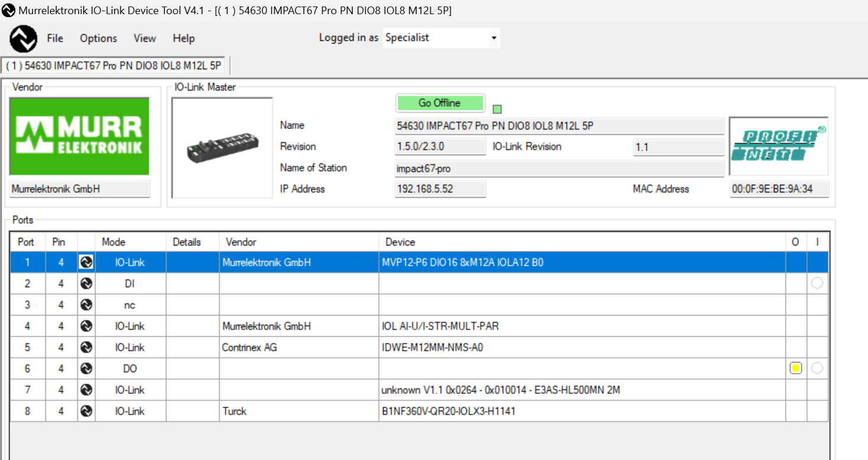The width and height of the screenshot is (868, 460).
Task: Click the Vendor column header
Action: click(299, 242)
